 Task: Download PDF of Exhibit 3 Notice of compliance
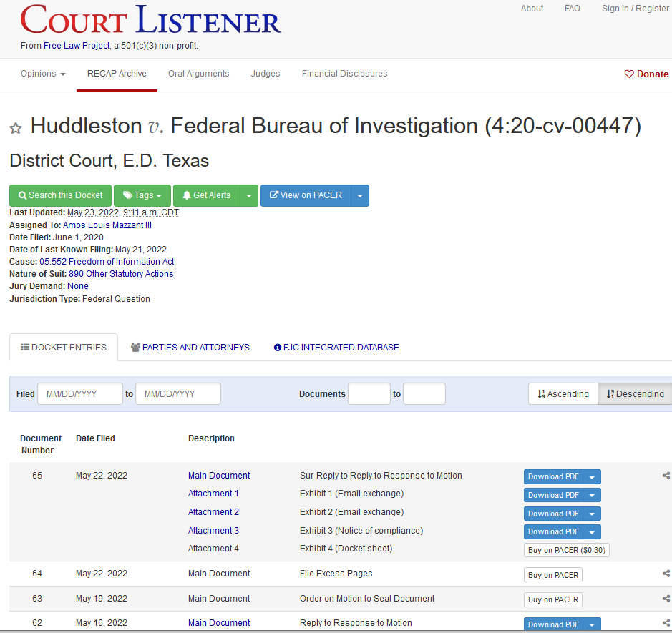553,532
